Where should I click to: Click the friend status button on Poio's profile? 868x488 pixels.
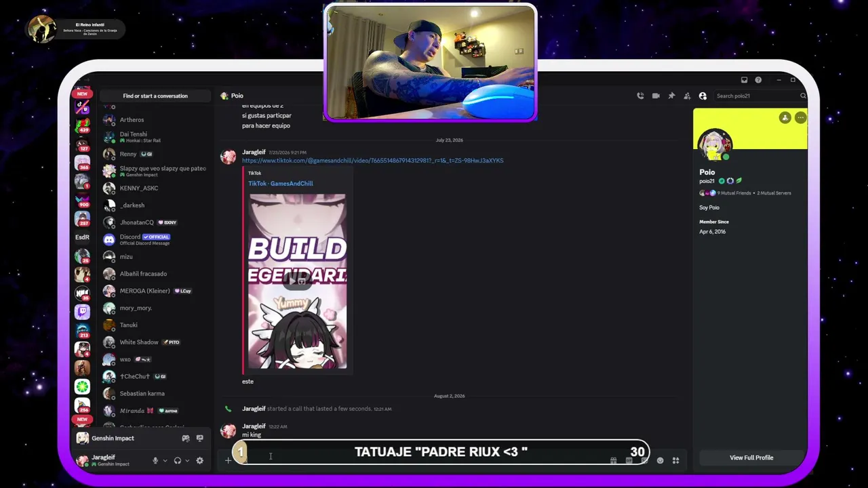pos(785,118)
